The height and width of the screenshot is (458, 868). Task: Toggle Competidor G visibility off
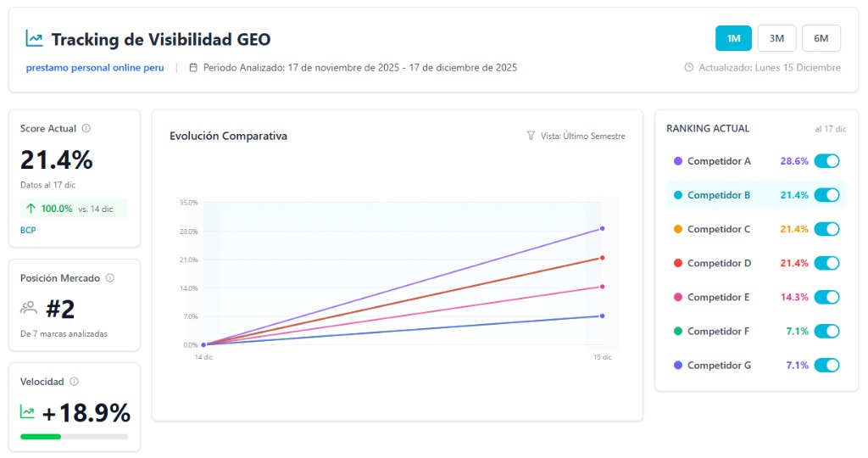tap(826, 365)
